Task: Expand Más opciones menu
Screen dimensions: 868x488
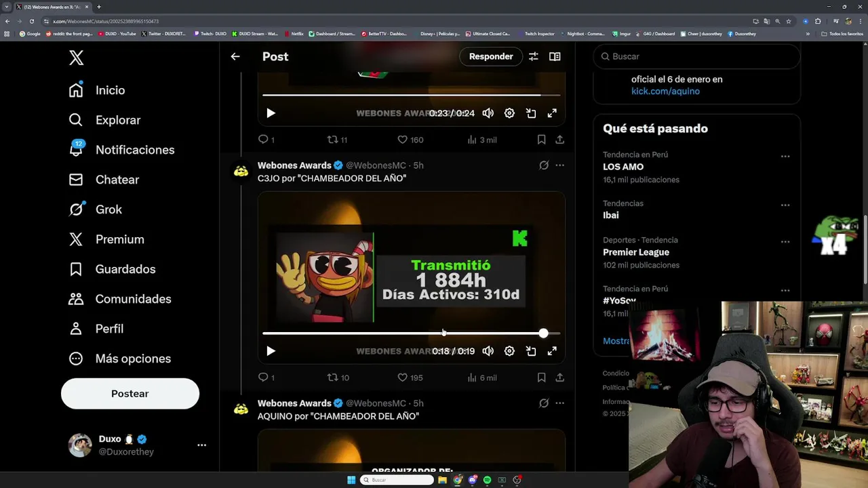Action: click(120, 359)
